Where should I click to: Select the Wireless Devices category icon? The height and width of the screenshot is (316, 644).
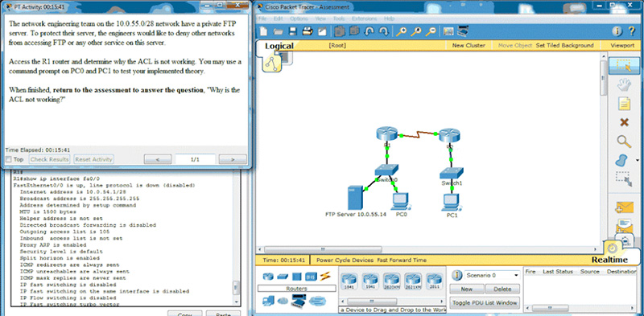311,277
